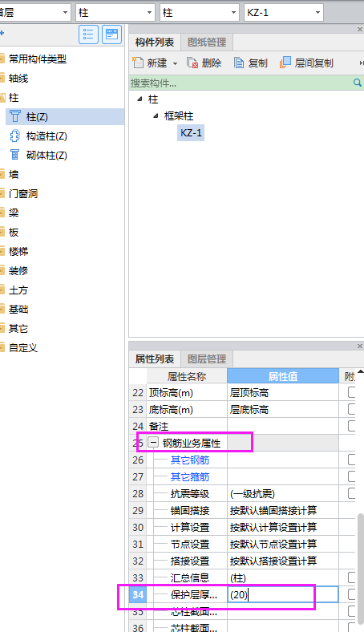Tick the checkbox for 抗震等级 row
Screen dimensions: 364x632
[x=351, y=493]
